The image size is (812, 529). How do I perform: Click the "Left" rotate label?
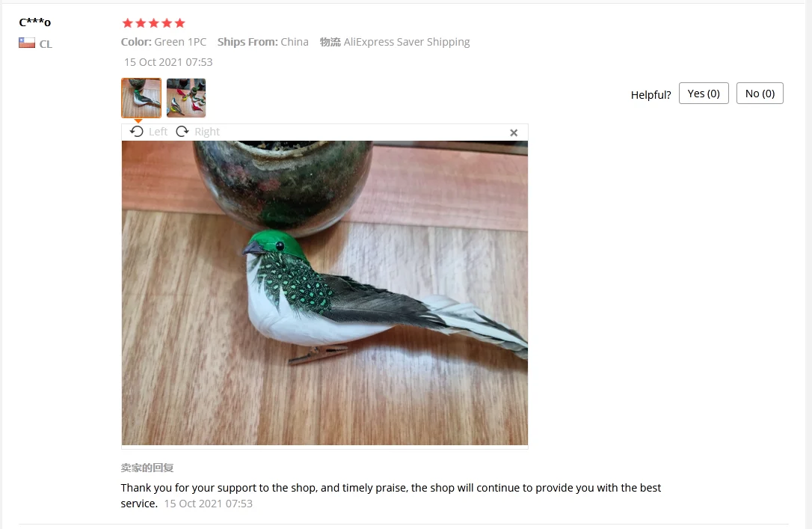coord(158,132)
